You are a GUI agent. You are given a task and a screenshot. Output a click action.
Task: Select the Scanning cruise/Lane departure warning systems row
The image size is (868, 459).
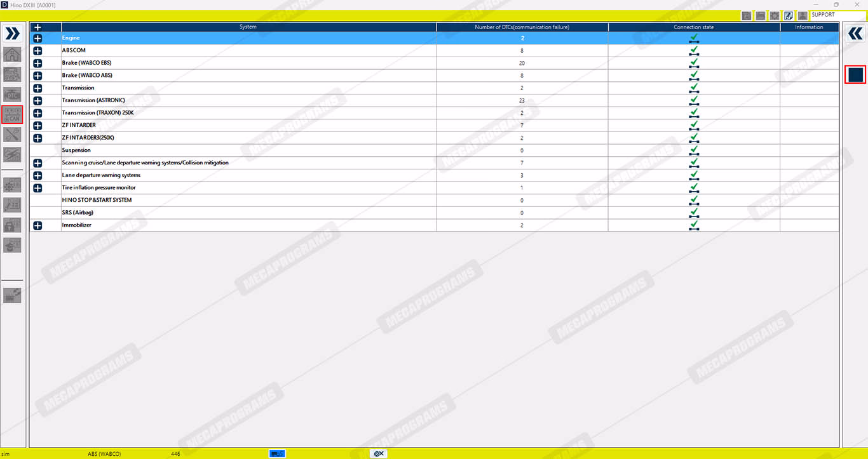(434, 163)
